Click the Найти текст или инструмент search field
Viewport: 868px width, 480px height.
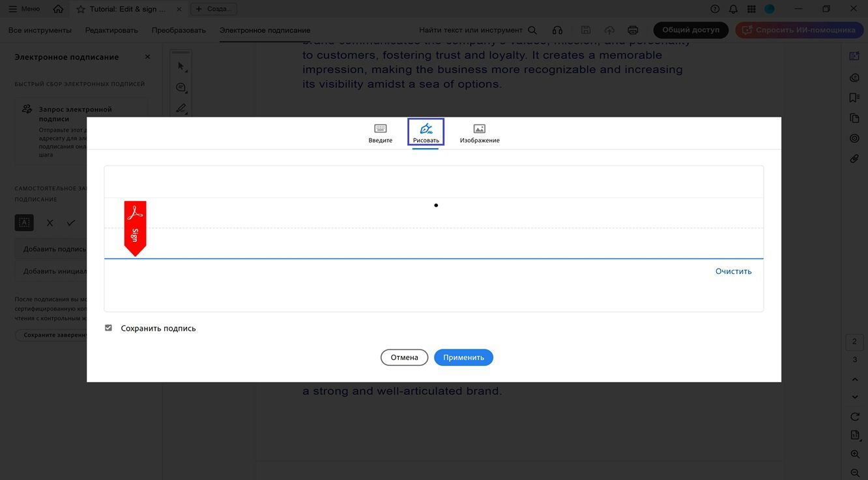click(x=478, y=30)
